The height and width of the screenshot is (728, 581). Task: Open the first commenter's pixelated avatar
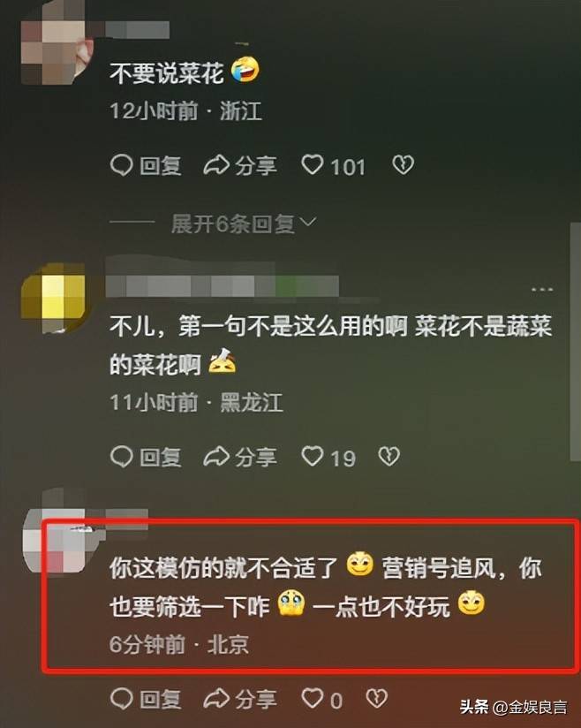pos(56,47)
